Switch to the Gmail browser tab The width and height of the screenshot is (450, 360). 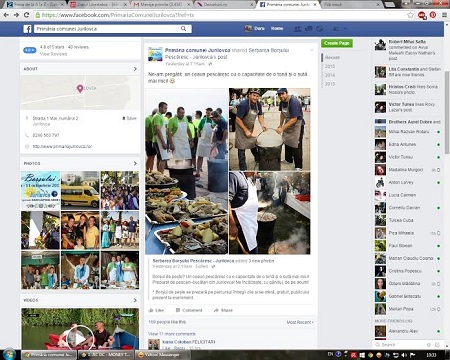161,5
